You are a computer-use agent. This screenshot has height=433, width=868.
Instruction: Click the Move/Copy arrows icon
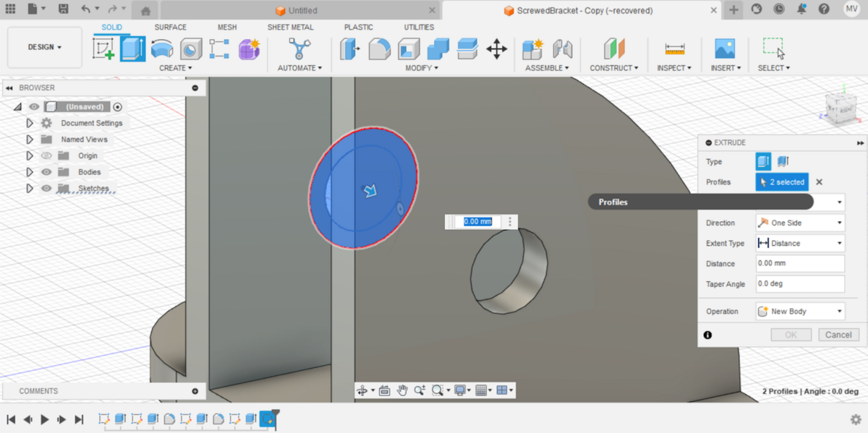pos(496,49)
